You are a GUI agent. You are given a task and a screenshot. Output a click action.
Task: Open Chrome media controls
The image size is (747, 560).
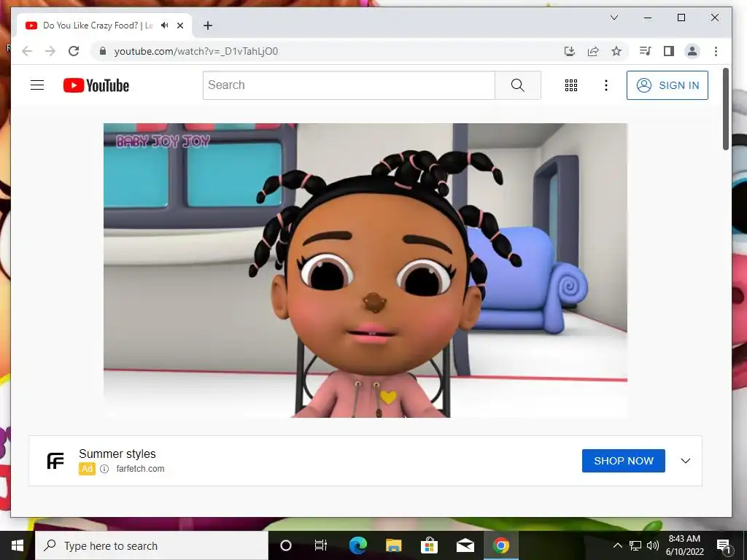[x=645, y=51]
